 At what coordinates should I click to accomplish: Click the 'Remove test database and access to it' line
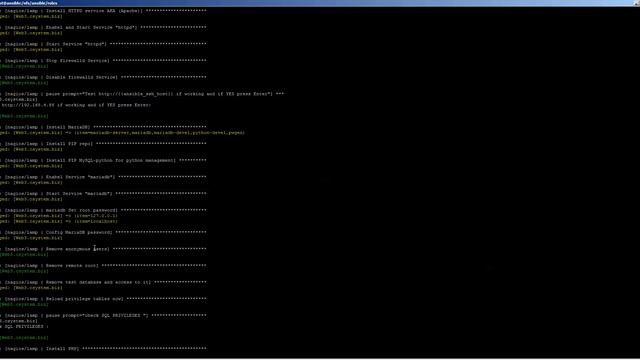click(103, 282)
